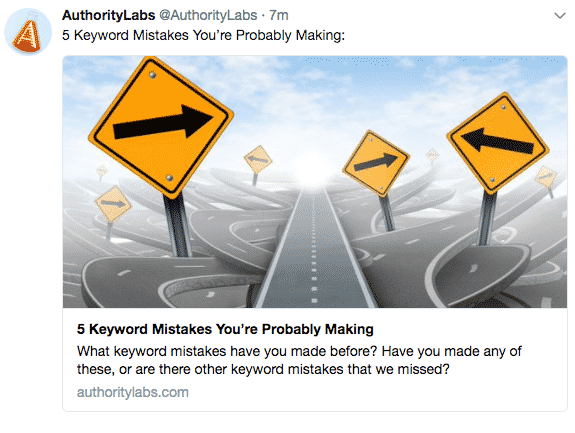
Task: Open the authoritylabs.com domain link
Action: (x=133, y=392)
